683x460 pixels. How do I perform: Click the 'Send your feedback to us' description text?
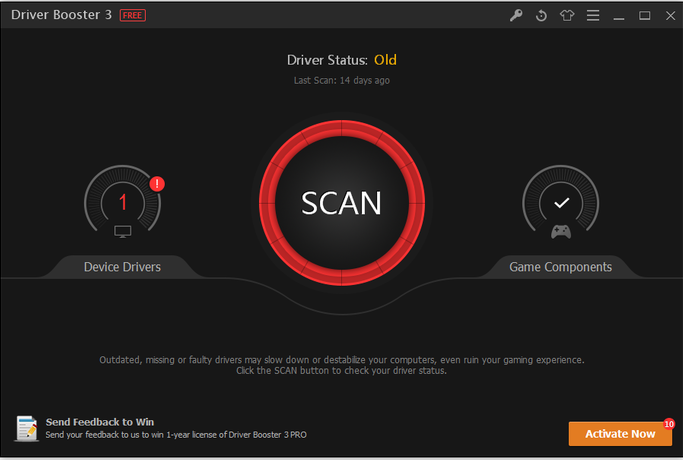(176, 435)
